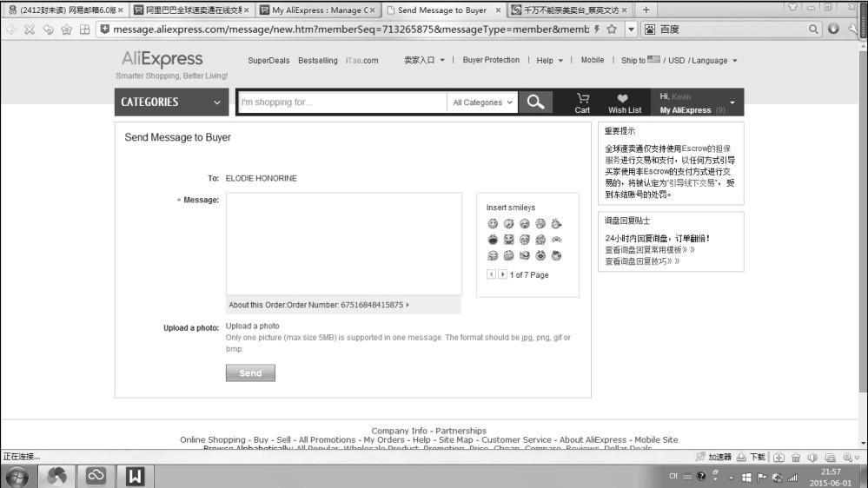Open iTao.com link
This screenshot has height=488, width=868.
[362, 60]
